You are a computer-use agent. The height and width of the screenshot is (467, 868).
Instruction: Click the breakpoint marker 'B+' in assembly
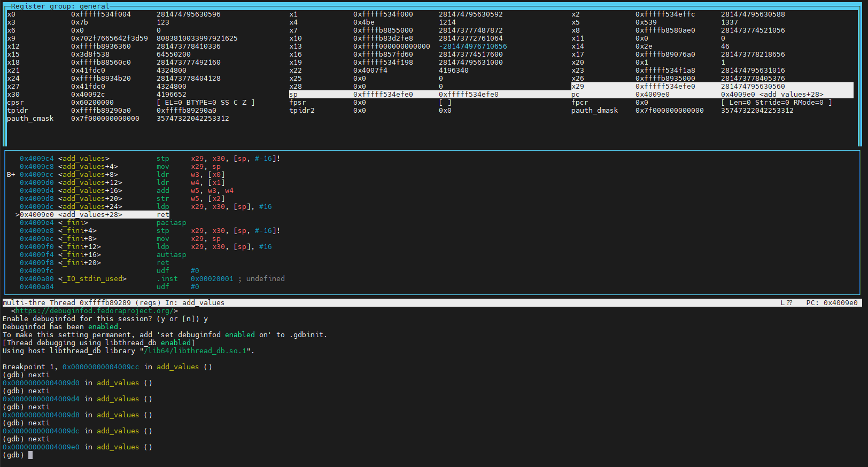(x=11, y=175)
